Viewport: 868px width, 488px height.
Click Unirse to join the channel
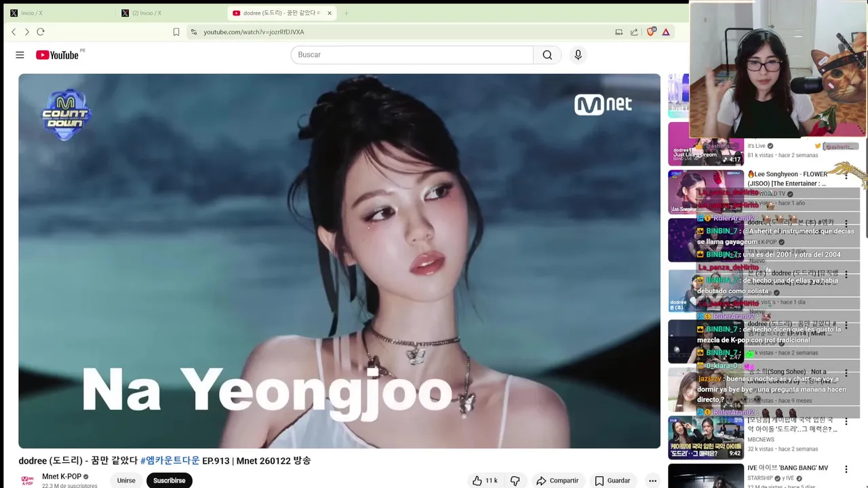[x=126, y=481]
